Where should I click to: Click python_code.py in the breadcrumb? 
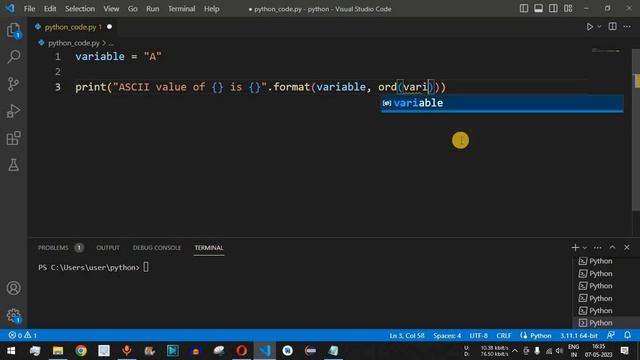click(x=74, y=43)
